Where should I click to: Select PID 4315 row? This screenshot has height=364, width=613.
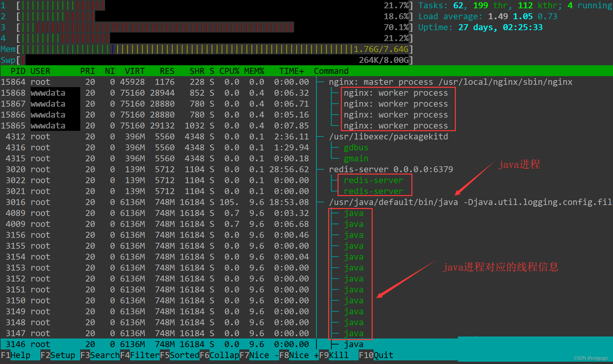[306, 158]
